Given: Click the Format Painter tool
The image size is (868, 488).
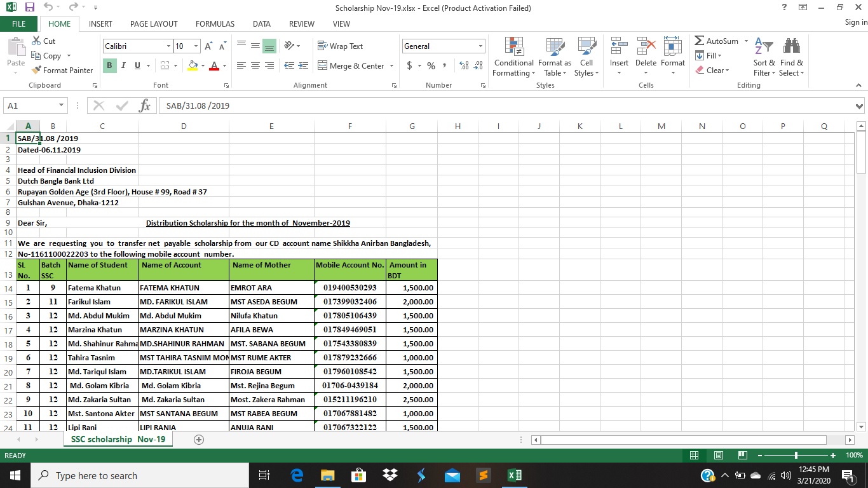Looking at the screenshot, I should click(x=62, y=71).
